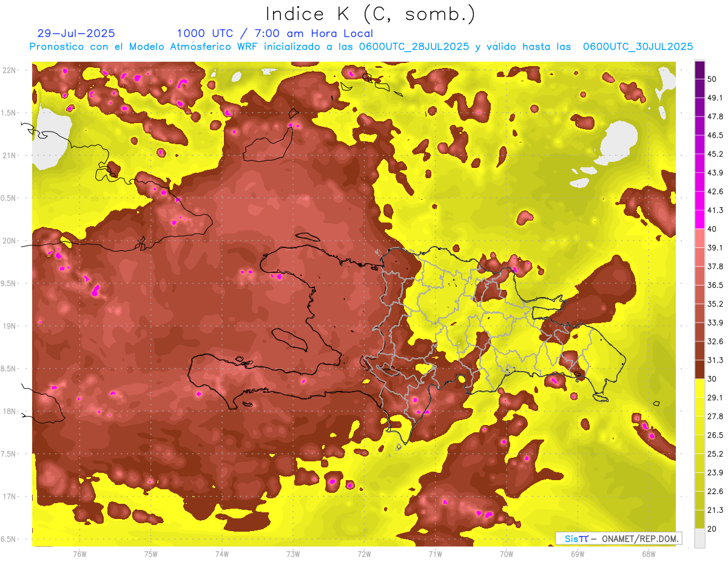
Task: Click the longitude axis label "69W"
Action: click(578, 554)
